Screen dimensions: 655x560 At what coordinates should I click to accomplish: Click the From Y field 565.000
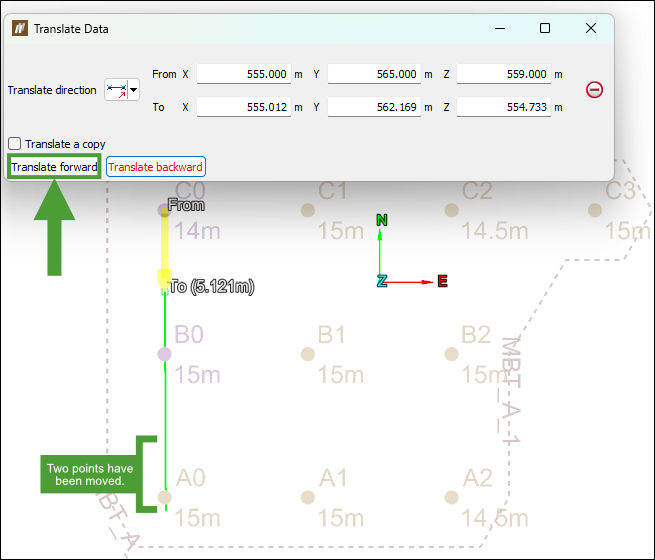(374, 74)
